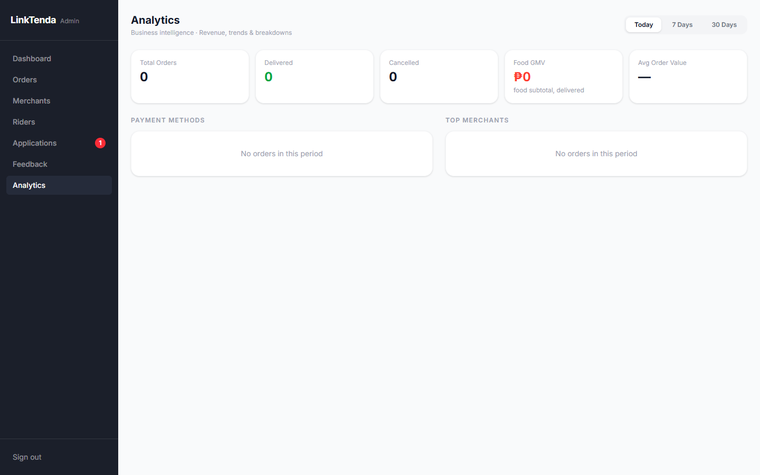This screenshot has width=760, height=475.
Task: Go to Orders in the sidebar
Action: 59,80
